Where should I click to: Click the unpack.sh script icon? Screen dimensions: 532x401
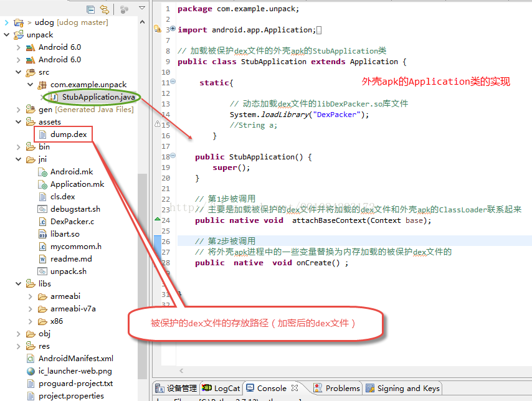(42, 271)
